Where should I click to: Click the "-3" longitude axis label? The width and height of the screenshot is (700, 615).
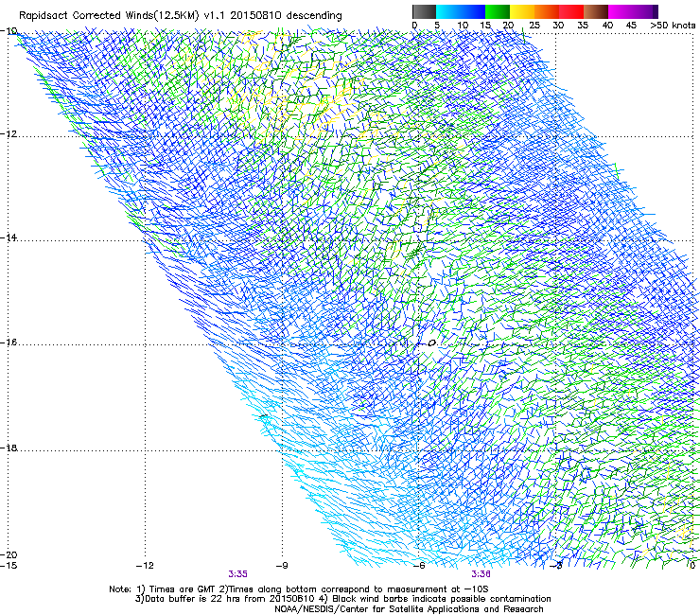[x=556, y=566]
